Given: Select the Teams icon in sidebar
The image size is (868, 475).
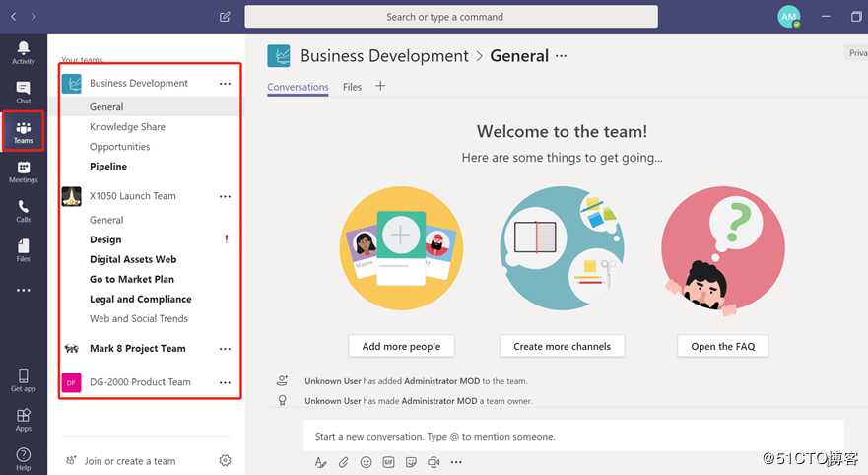Looking at the screenshot, I should click(24, 132).
